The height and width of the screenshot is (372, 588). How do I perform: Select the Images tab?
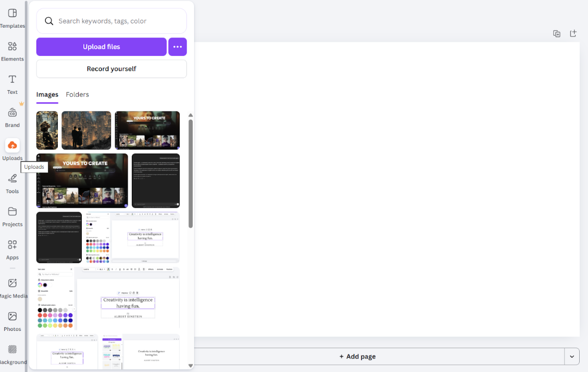(x=47, y=95)
